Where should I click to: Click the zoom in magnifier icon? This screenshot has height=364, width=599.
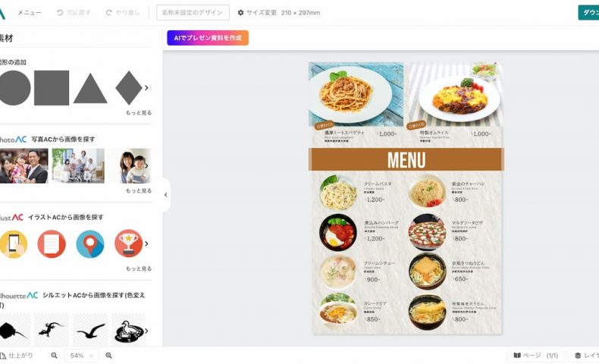pos(108,356)
